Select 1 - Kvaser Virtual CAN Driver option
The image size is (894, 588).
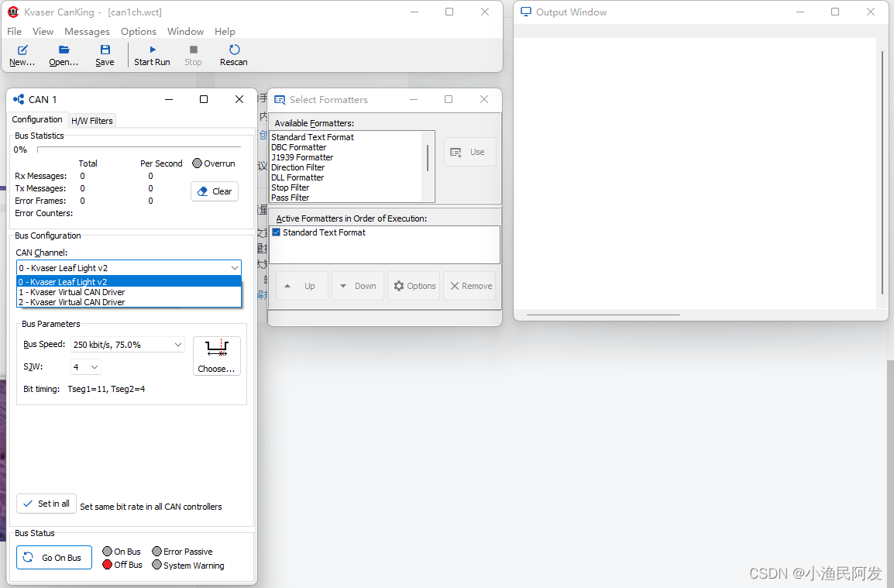coord(129,292)
